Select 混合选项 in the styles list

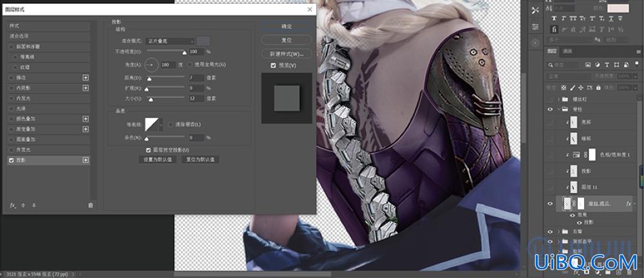tap(49, 36)
